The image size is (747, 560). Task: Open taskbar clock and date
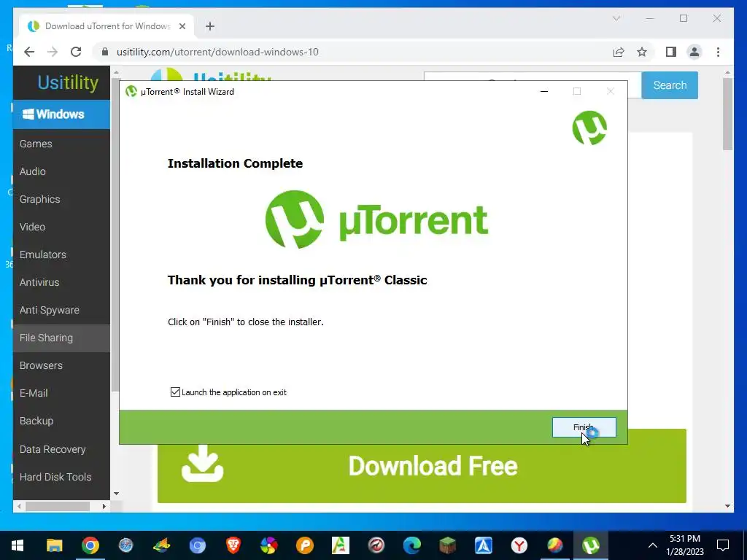pos(684,545)
